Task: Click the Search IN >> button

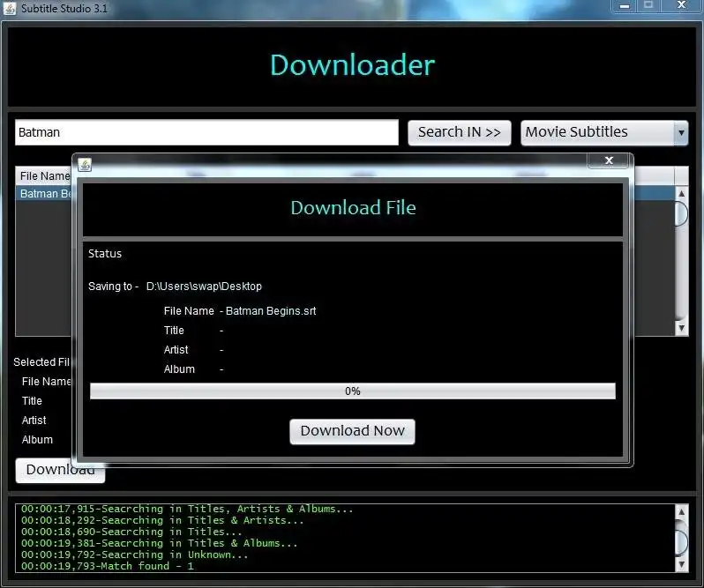Action: pos(460,132)
